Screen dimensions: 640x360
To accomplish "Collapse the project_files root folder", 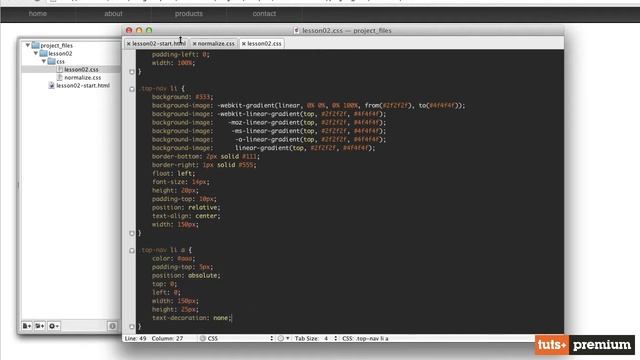I will [x=28, y=45].
